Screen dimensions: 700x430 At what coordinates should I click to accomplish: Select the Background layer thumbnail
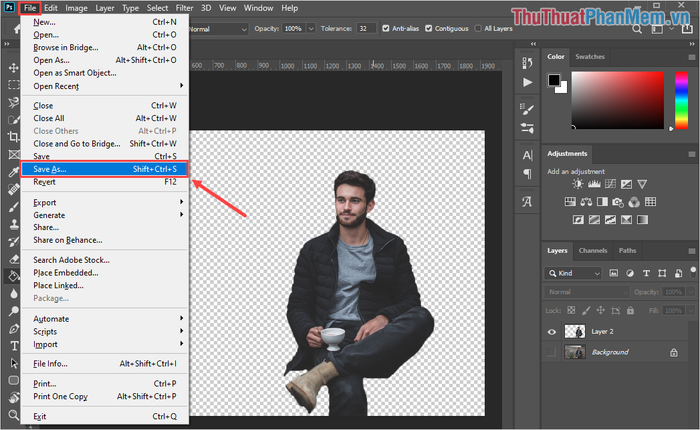click(x=575, y=352)
